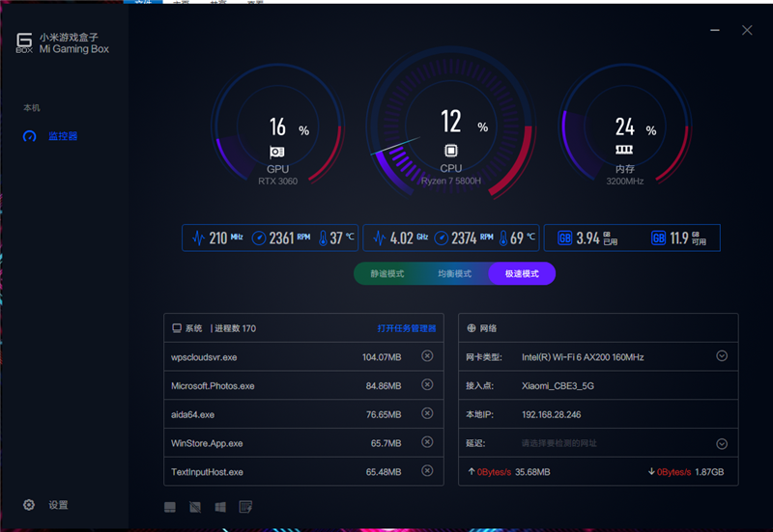Click the CPU fan speed icon
773x532 pixels.
442,238
